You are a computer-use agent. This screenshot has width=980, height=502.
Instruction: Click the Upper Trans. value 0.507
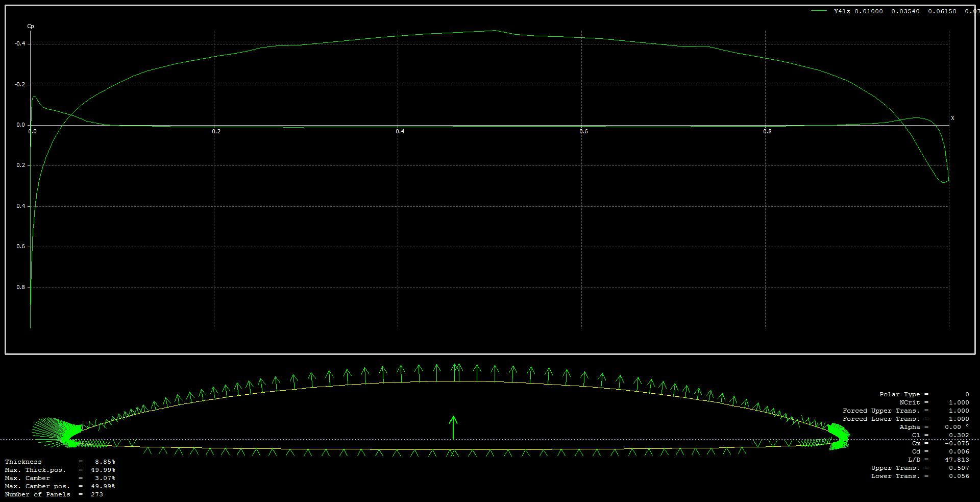959,468
